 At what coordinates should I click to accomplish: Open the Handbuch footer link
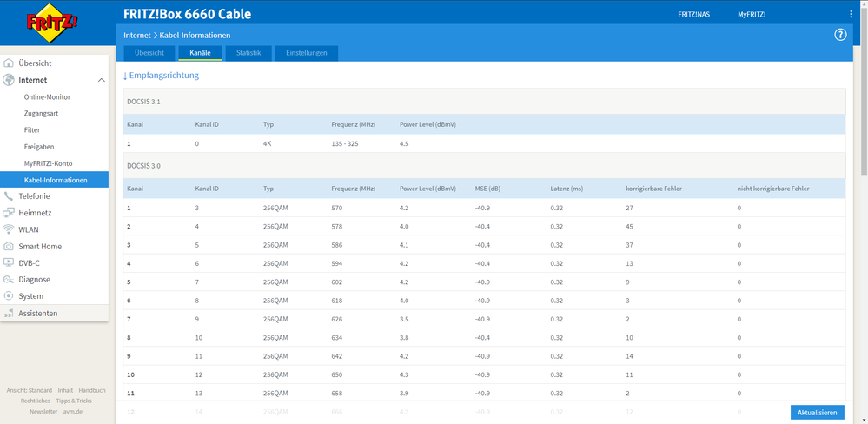[92, 390]
